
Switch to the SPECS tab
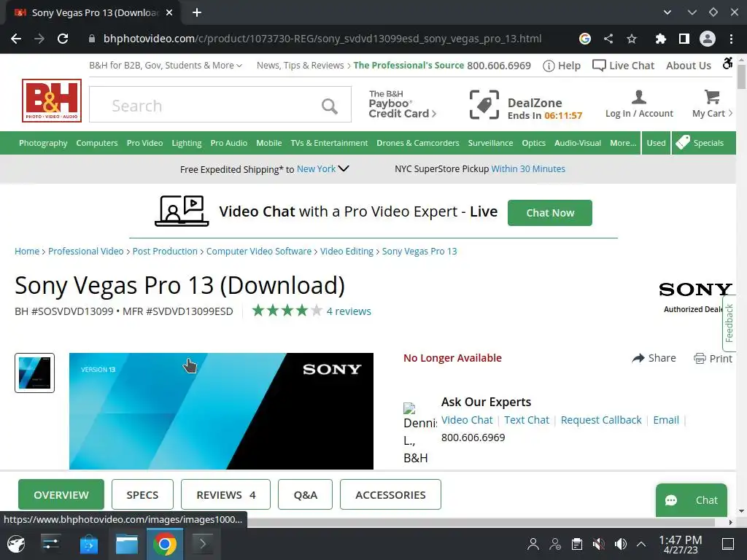pyautogui.click(x=142, y=495)
